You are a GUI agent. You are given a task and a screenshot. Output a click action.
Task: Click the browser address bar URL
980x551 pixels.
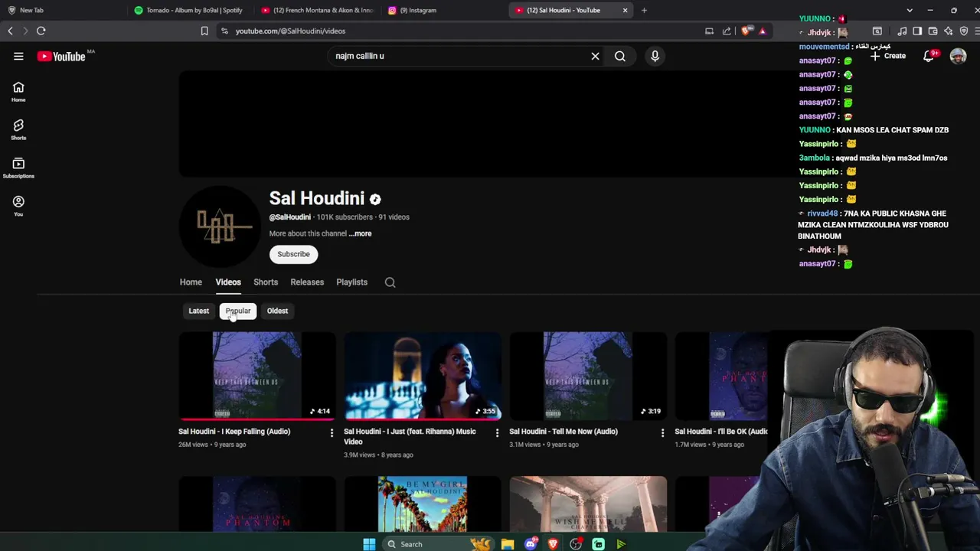tap(290, 31)
